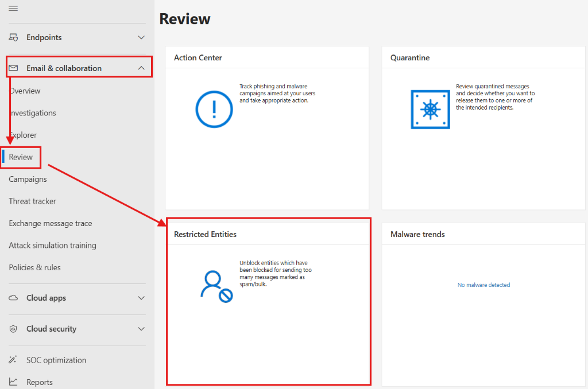Open Threat tracker
Viewport: 588px width, 389px height.
tap(32, 201)
